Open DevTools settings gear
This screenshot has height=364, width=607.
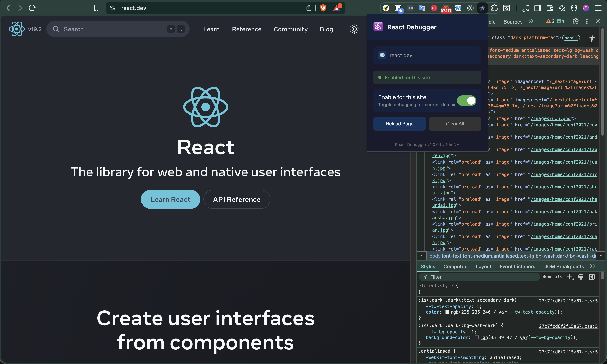click(x=576, y=21)
